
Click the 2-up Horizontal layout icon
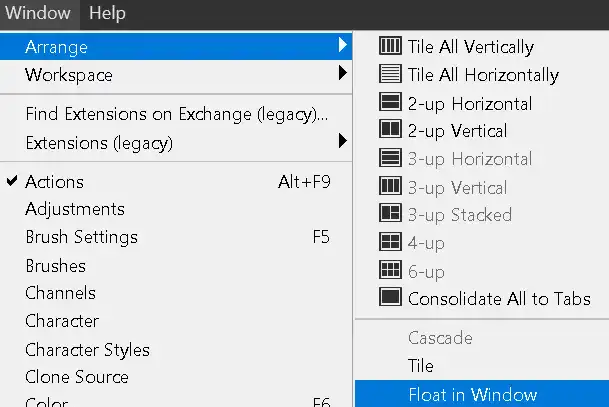click(x=391, y=102)
